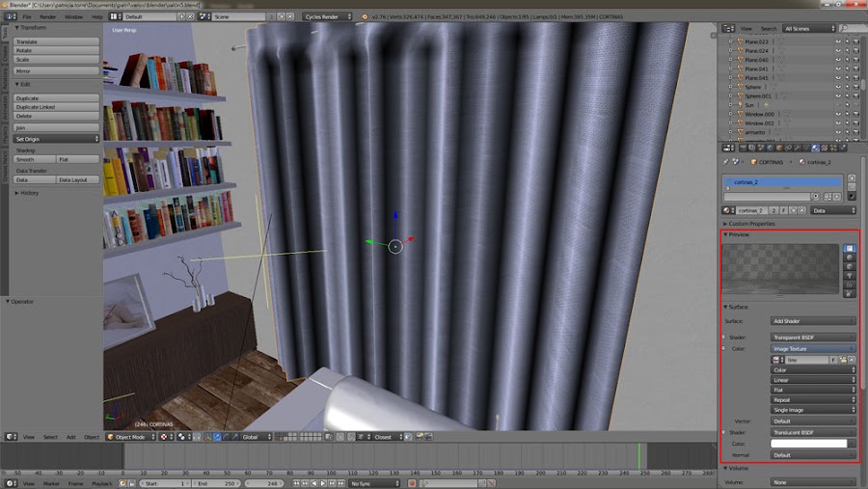Select the flat plane material preview
The height and width of the screenshot is (489, 868).
[x=850, y=249]
